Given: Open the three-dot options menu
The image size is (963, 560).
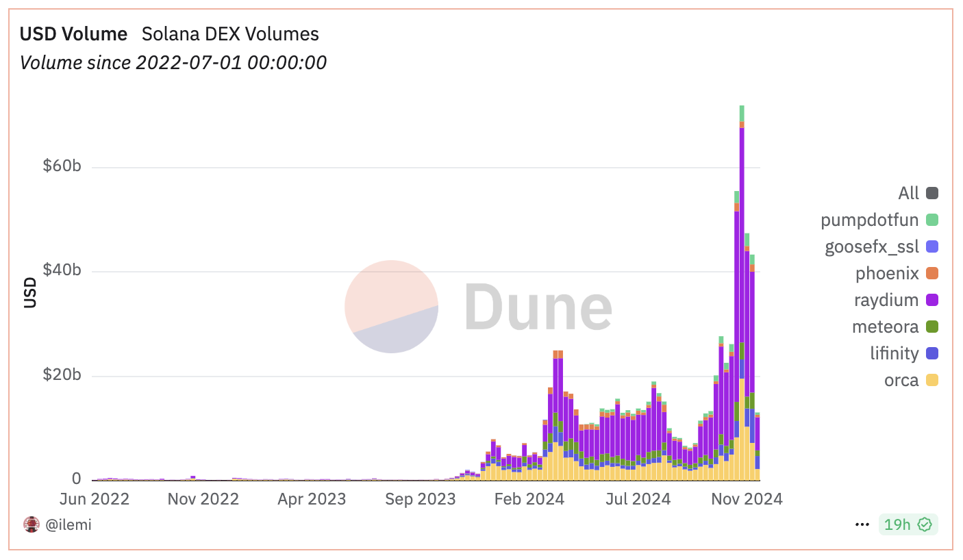Looking at the screenshot, I should tap(861, 524).
